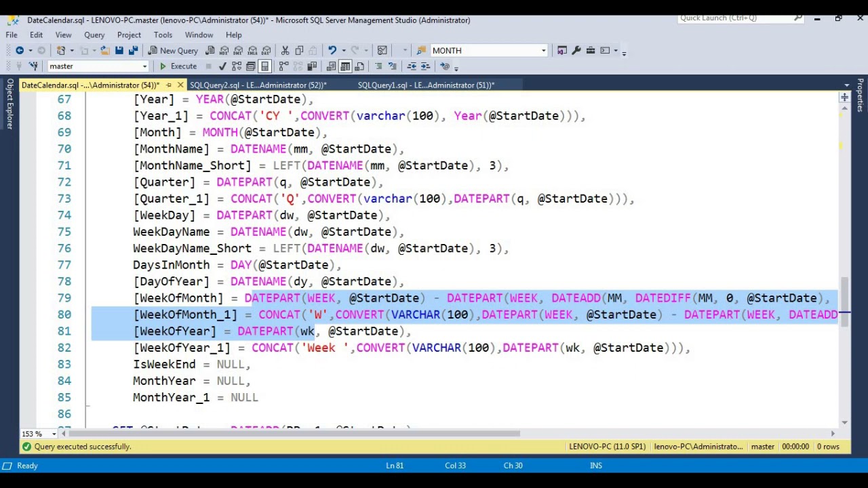The height and width of the screenshot is (488, 868).
Task: Switch to Results to File mode
Action: [359, 66]
